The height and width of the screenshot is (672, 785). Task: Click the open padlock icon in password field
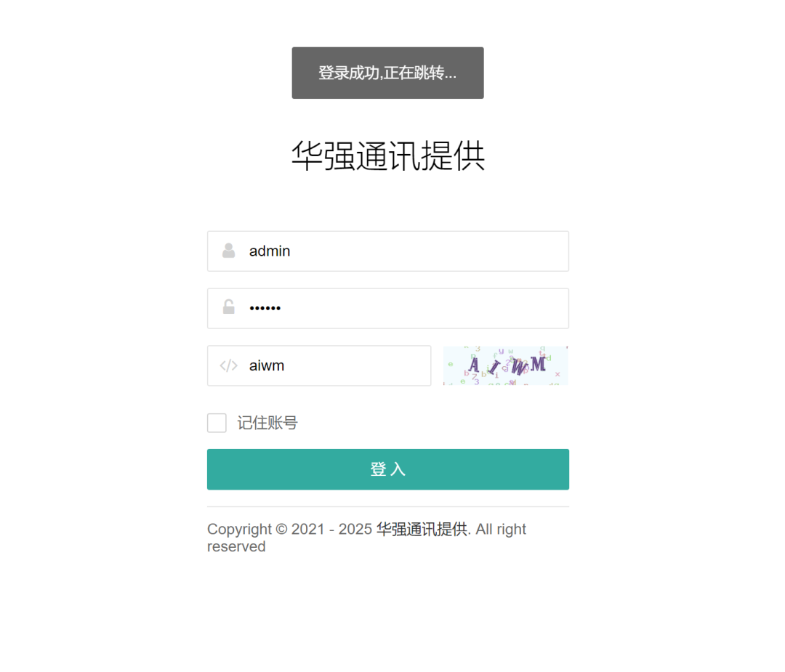229,307
